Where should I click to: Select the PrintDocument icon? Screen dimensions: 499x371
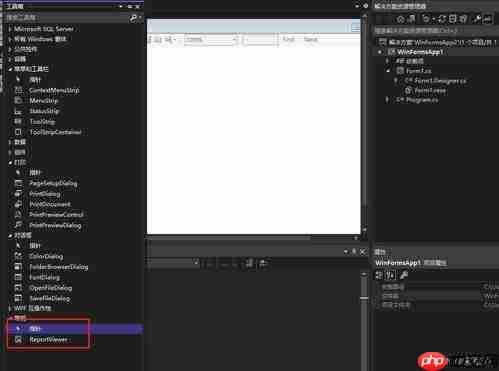coord(18,204)
